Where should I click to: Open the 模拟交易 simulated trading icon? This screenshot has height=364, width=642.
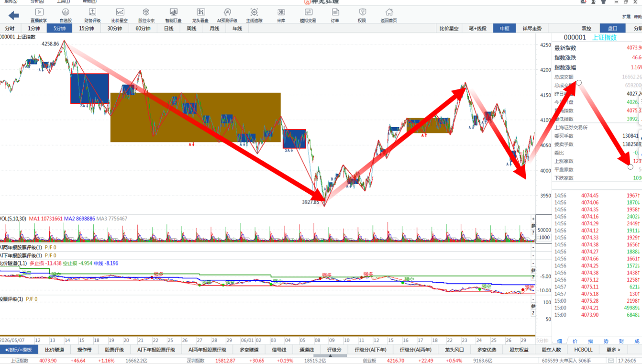(308, 15)
